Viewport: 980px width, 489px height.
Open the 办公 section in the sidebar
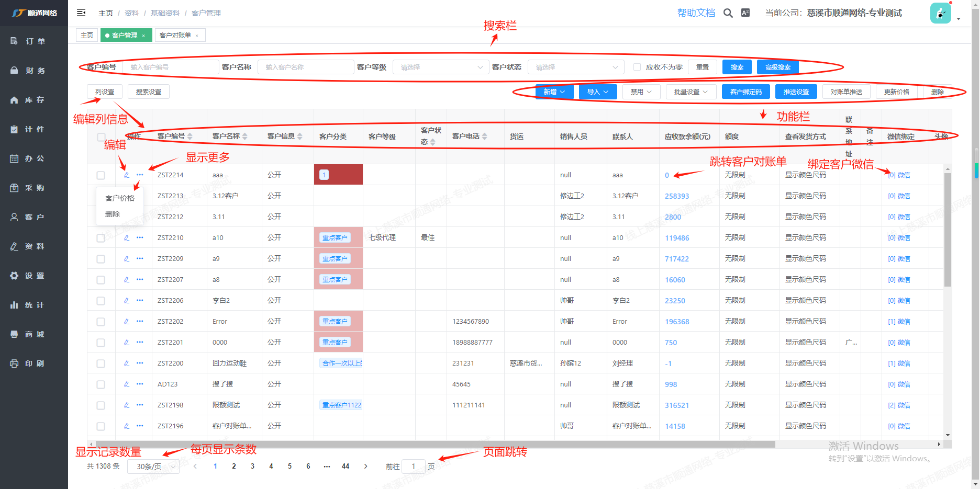click(34, 158)
